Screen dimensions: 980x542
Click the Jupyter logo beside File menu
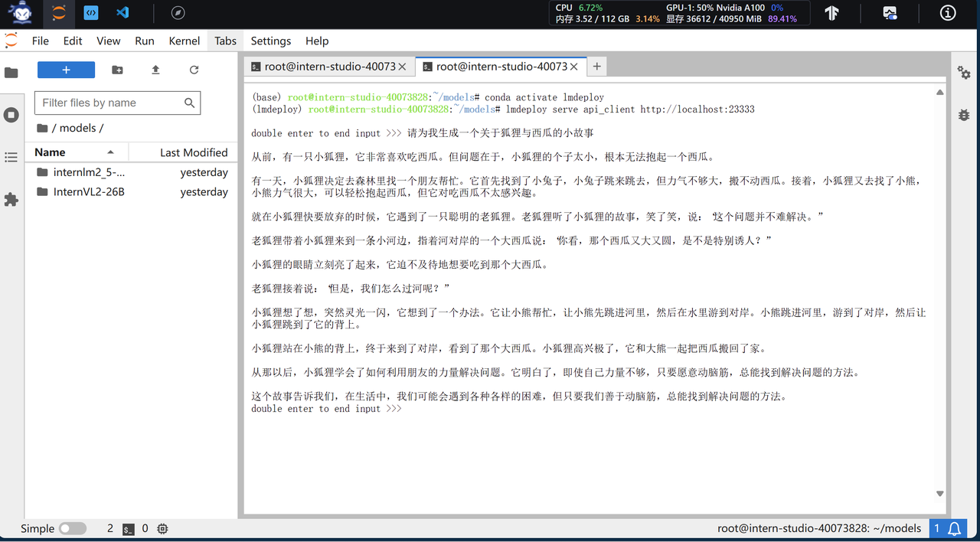click(11, 41)
